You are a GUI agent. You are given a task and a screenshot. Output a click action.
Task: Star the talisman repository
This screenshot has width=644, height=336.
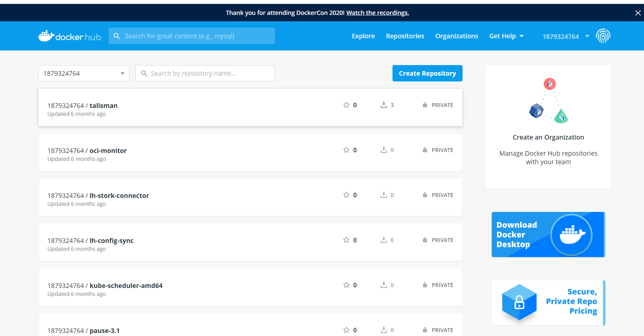tap(346, 105)
